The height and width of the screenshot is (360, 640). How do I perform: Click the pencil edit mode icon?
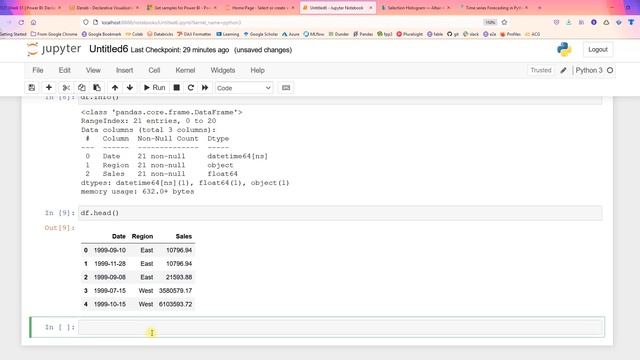563,70
